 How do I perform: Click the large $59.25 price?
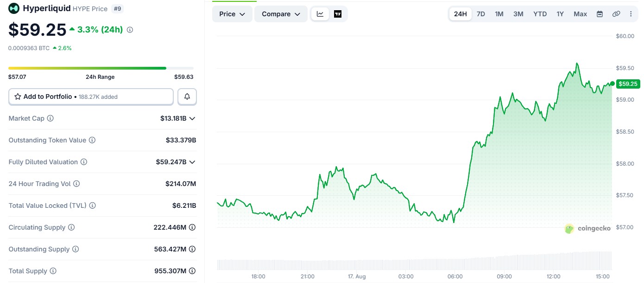pyautogui.click(x=38, y=30)
